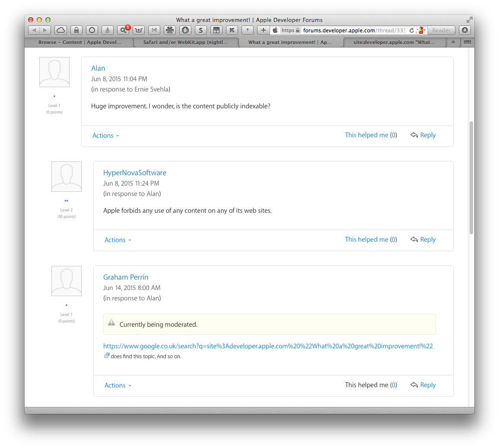
Task: Open Downloads with the arrow-down icon
Action: point(465,30)
